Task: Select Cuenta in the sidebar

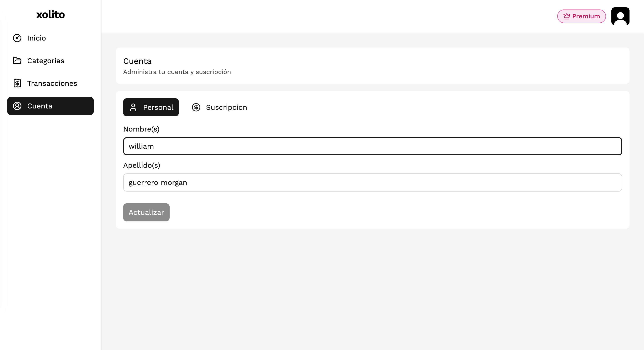Action: [x=50, y=106]
